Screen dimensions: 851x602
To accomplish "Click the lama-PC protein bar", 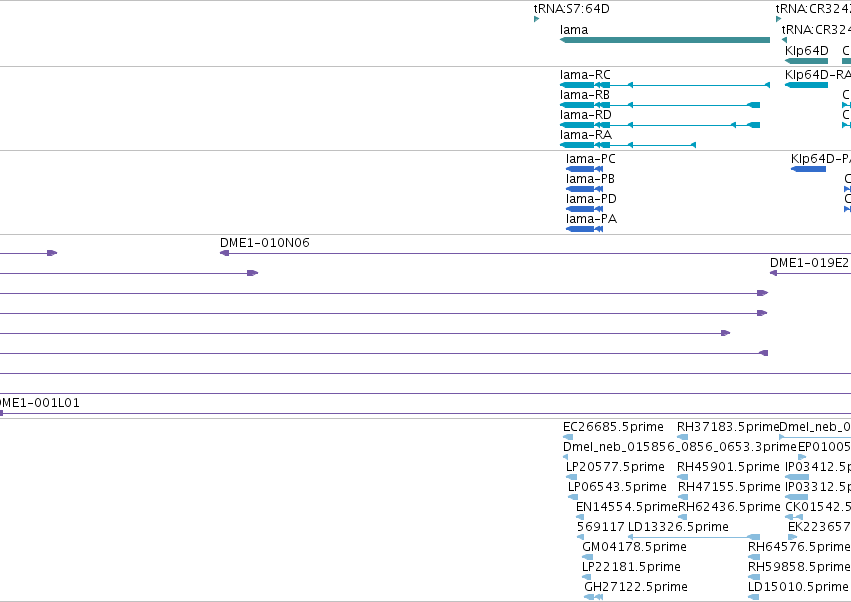I will pos(584,169).
